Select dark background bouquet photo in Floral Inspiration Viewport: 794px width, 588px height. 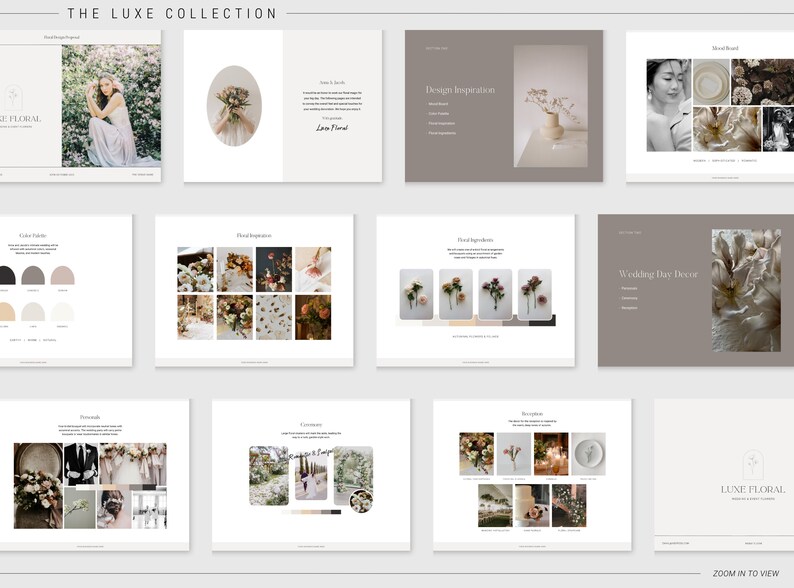(x=274, y=269)
